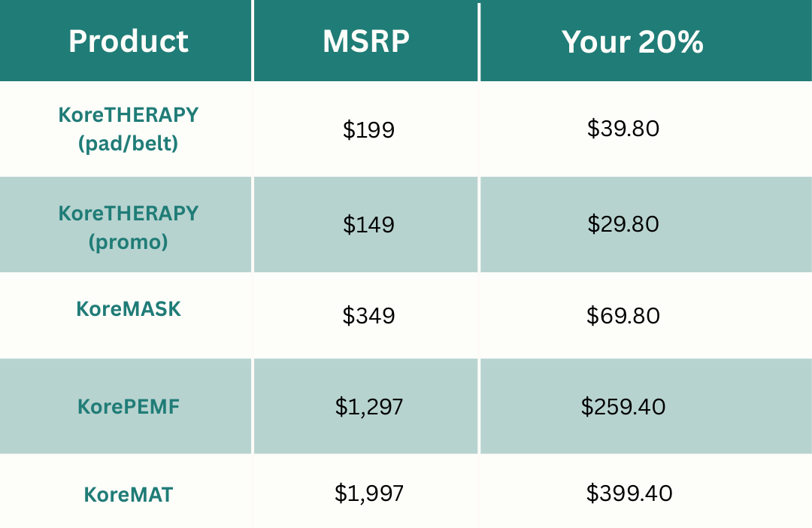Click KoreTHERAPY (promo) product name
812x528 pixels.
point(129,227)
